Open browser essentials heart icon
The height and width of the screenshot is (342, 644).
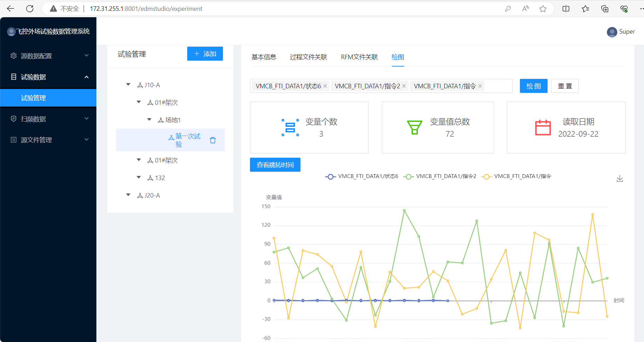(624, 9)
